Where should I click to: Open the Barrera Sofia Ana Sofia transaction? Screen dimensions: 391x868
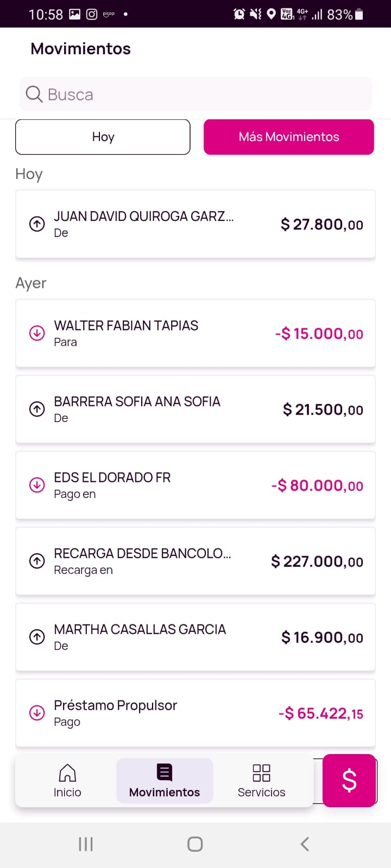(163, 409)
